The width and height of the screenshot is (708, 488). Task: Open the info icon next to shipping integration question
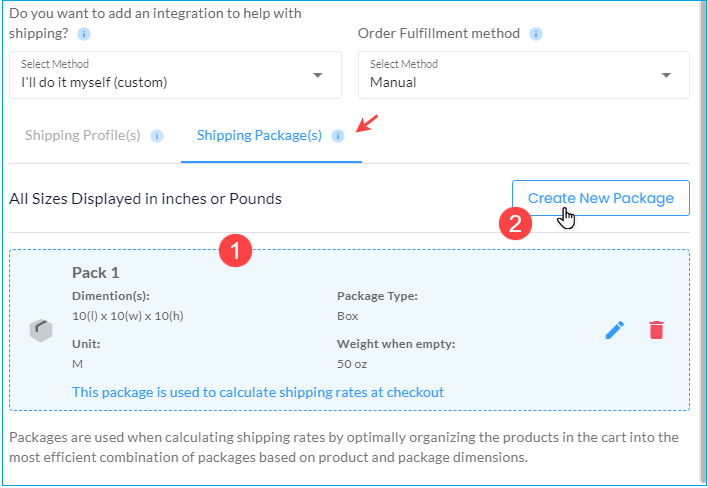[x=84, y=34]
